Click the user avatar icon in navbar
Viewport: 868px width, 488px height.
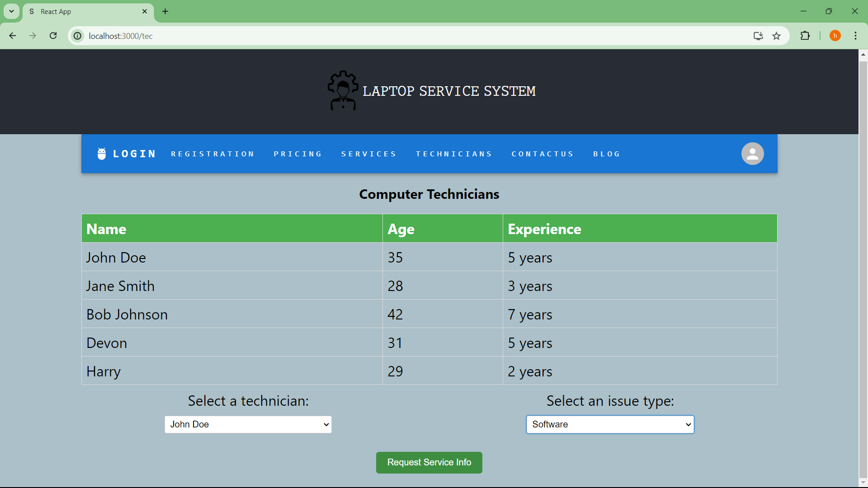point(752,154)
